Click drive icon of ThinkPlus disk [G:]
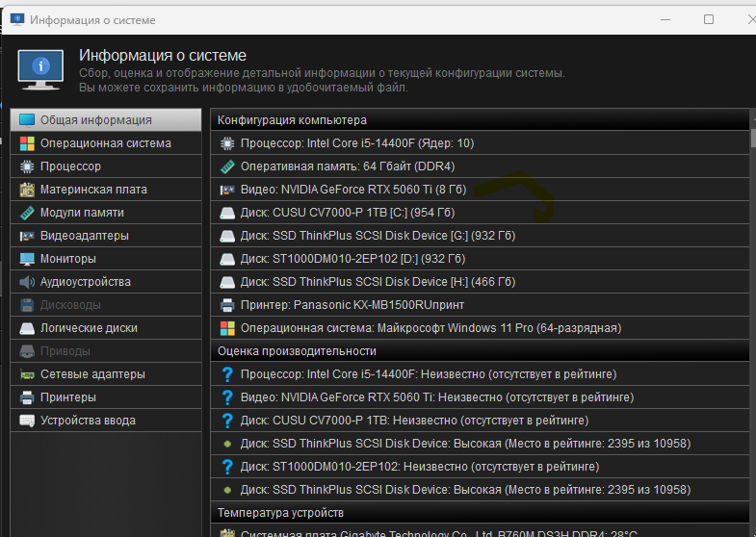This screenshot has width=756, height=537. [227, 236]
